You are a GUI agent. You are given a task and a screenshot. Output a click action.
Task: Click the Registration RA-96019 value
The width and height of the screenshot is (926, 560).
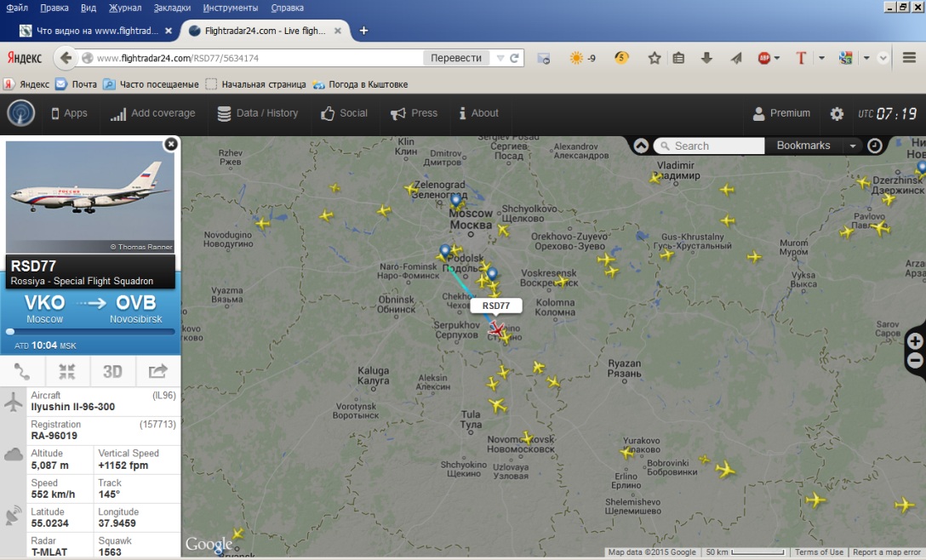pos(54,436)
